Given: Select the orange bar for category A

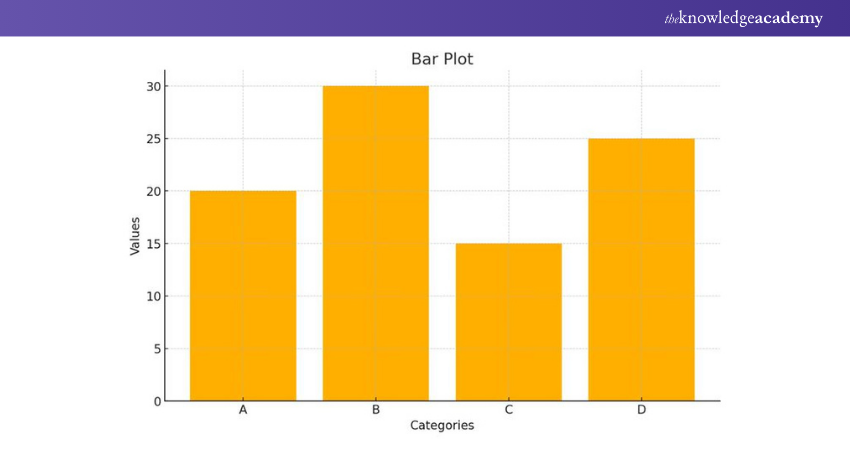Looking at the screenshot, I should pyautogui.click(x=243, y=295).
